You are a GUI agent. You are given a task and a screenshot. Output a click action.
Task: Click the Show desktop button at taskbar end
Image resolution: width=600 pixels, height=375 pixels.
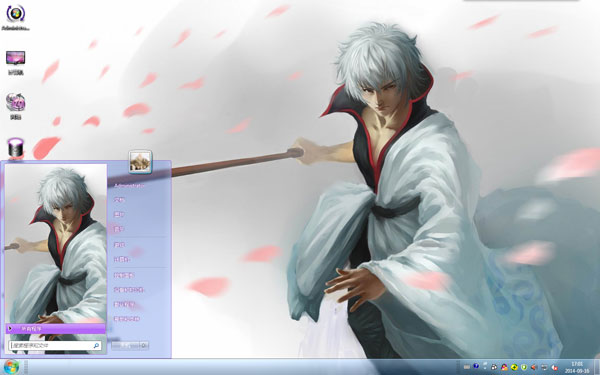tap(597, 367)
